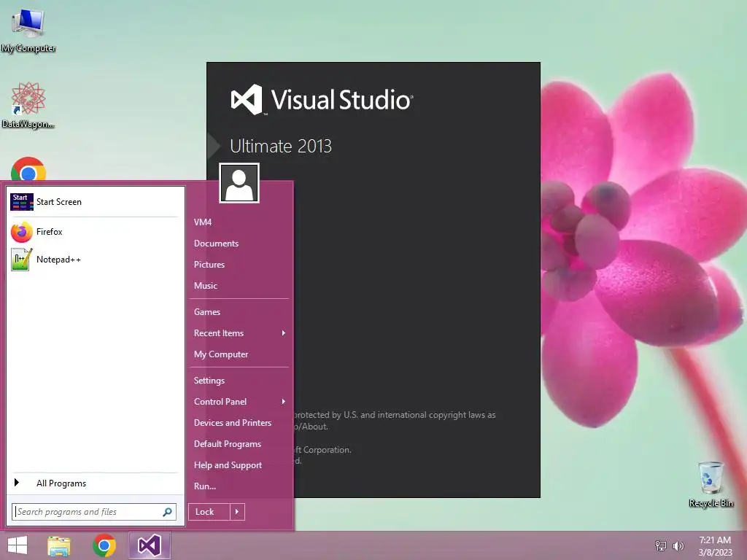Click the Notepad++ icon in Start menu

tap(21, 260)
